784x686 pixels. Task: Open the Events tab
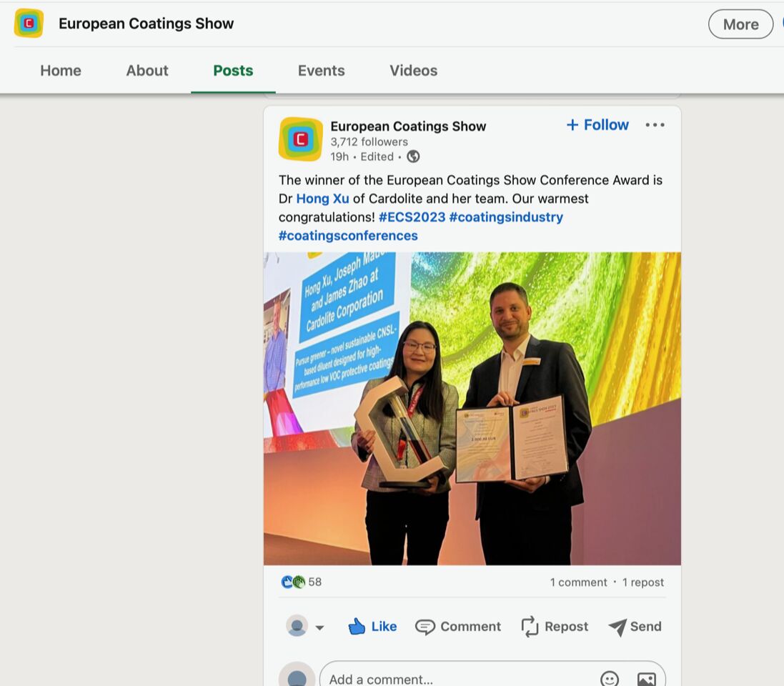click(321, 71)
